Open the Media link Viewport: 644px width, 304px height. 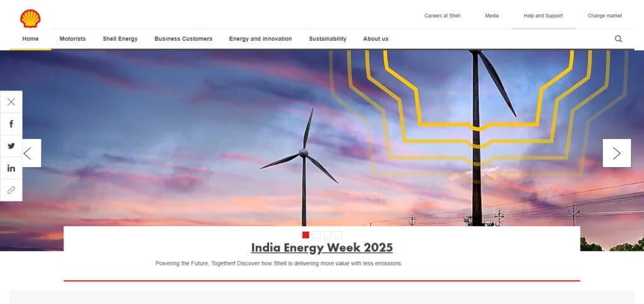click(x=492, y=16)
